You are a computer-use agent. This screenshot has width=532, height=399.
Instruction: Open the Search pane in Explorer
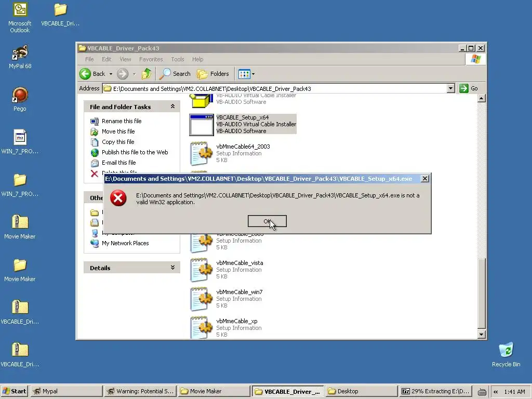[175, 74]
